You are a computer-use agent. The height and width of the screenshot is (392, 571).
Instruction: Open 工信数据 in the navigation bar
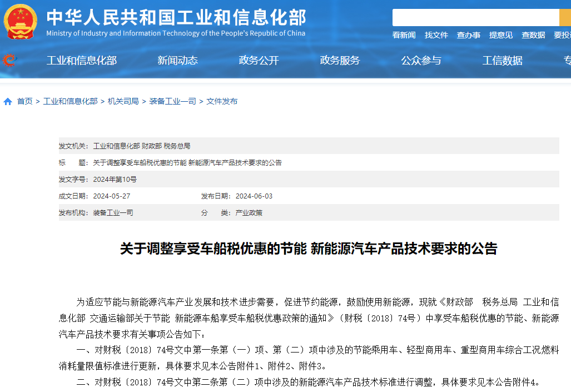pyautogui.click(x=502, y=61)
